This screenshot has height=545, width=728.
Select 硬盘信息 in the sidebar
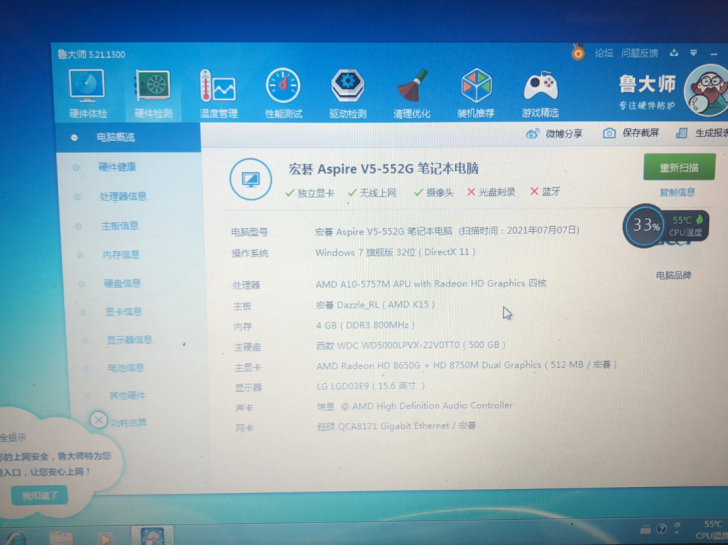tap(122, 283)
